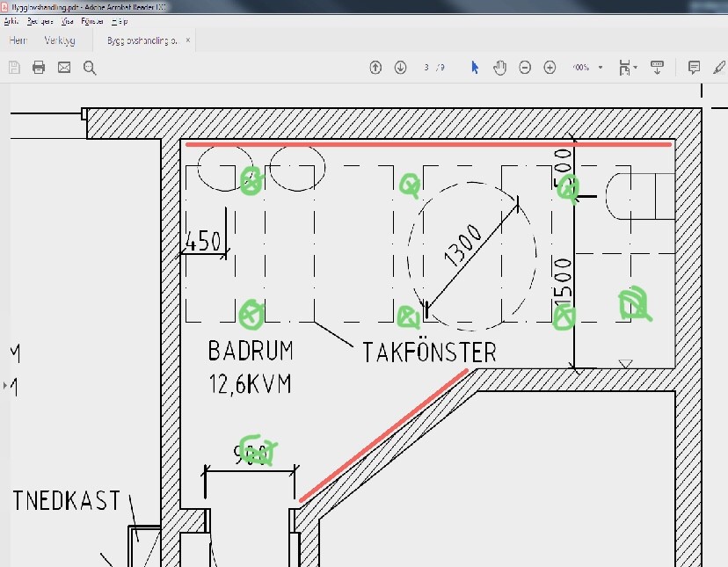Open the Fönster menu
This screenshot has width=728, height=567.
91,20
